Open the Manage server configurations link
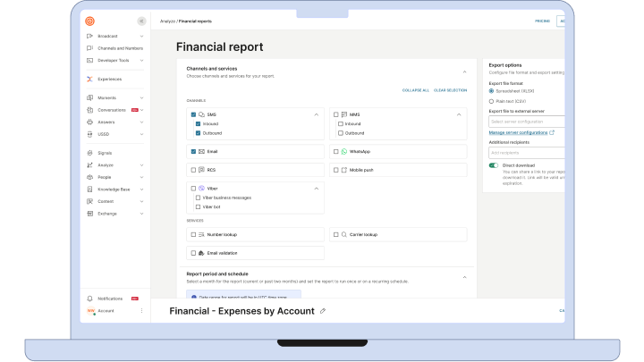Image resolution: width=644 pixels, height=362 pixels. click(x=521, y=132)
